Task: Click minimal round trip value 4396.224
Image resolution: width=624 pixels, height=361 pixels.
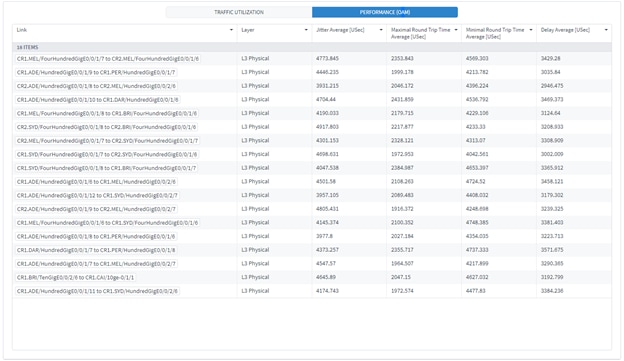Action: click(x=477, y=86)
